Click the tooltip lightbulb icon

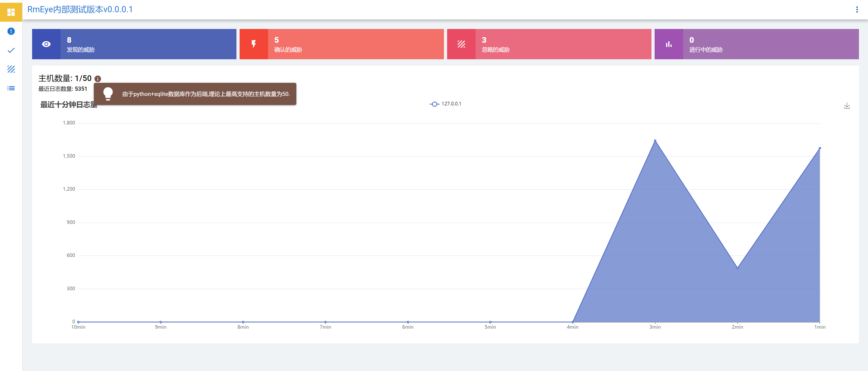click(108, 94)
